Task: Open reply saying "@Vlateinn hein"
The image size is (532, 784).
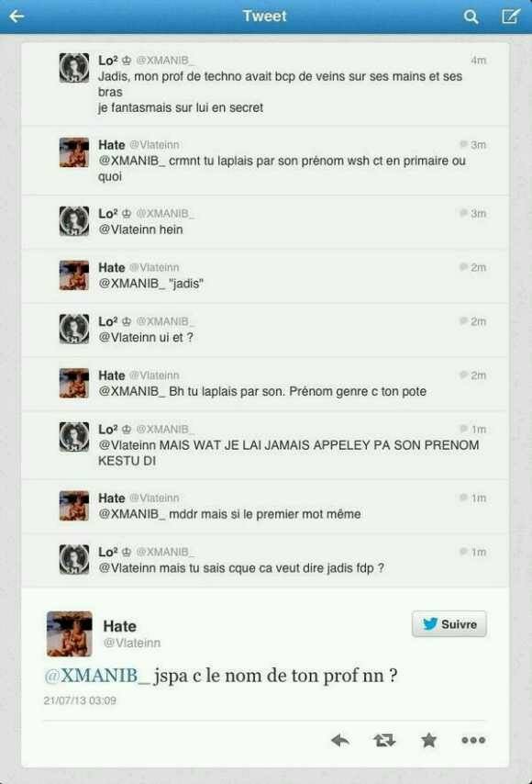Action: 265,222
